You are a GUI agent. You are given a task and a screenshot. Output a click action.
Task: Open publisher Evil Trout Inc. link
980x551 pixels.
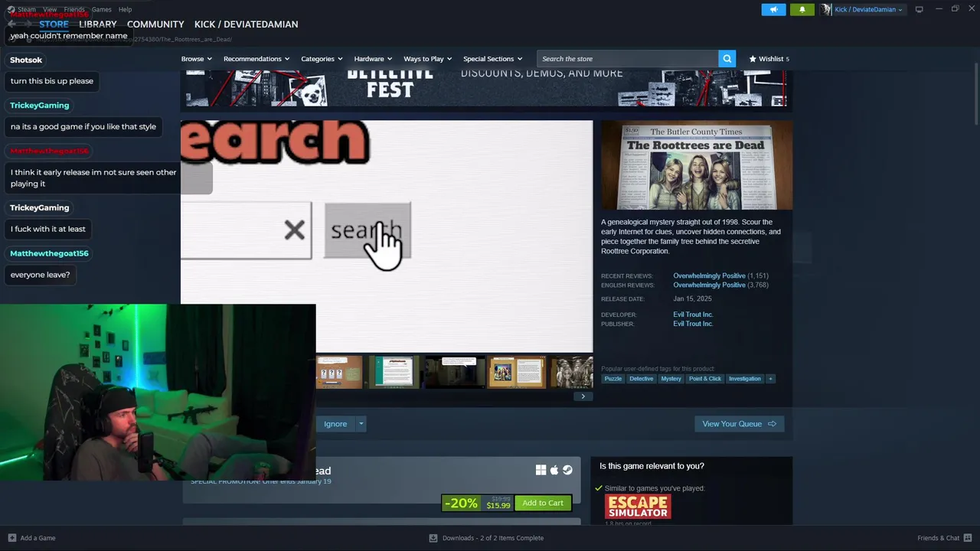(693, 324)
